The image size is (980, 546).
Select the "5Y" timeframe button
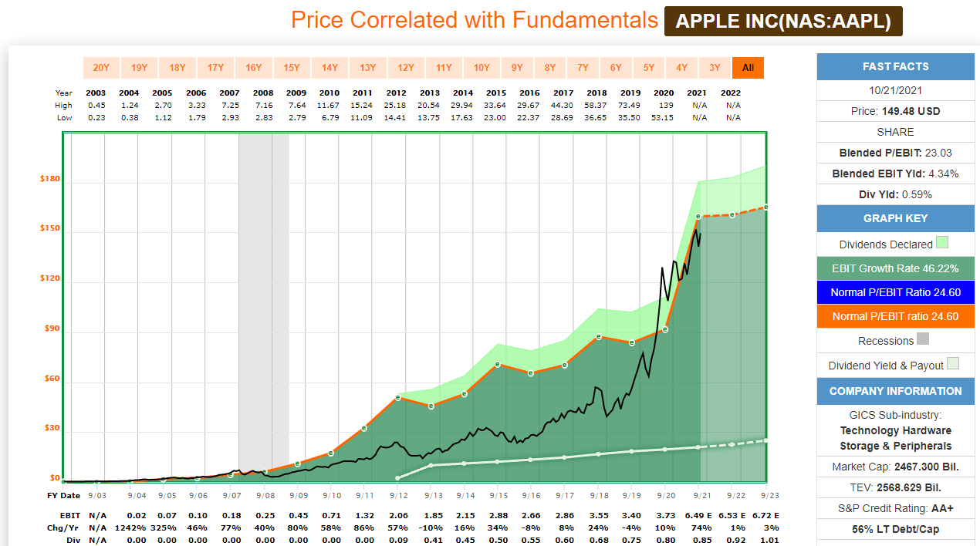pyautogui.click(x=649, y=67)
